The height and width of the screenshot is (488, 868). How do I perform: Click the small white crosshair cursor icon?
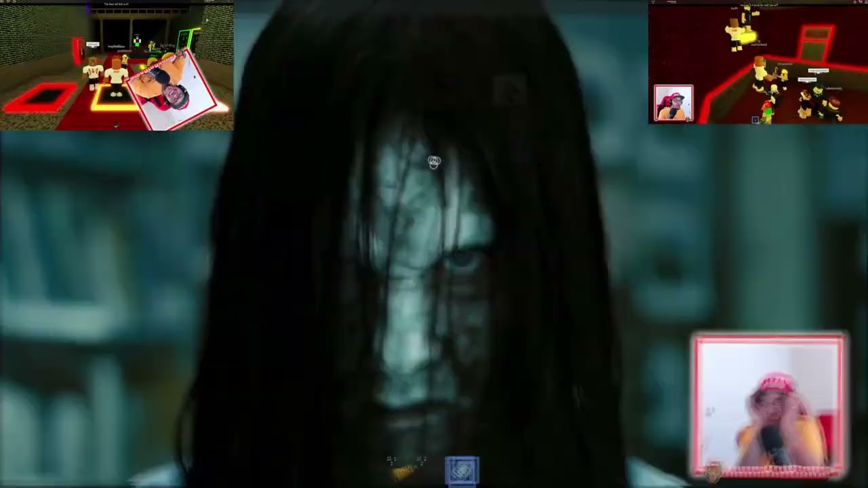(434, 161)
